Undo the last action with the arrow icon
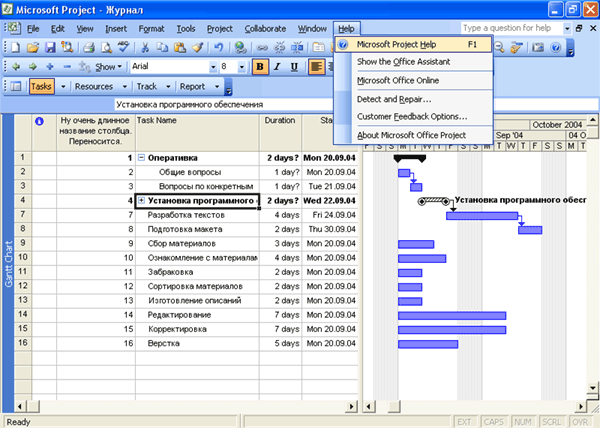 tap(218, 47)
